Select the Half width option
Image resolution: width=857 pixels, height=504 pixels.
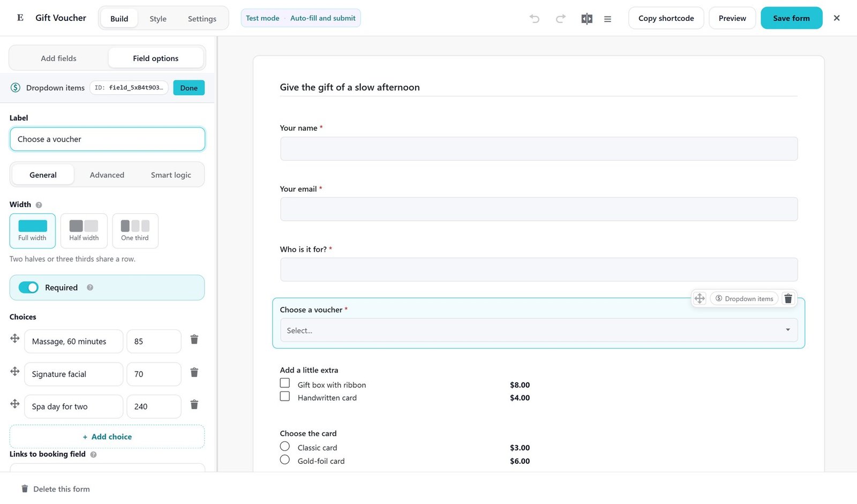click(84, 231)
